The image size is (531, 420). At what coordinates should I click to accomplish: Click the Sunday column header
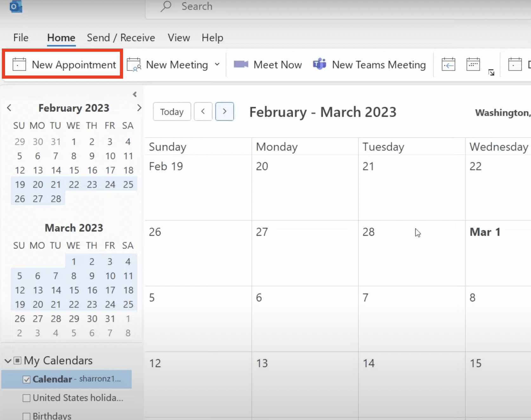click(x=198, y=147)
